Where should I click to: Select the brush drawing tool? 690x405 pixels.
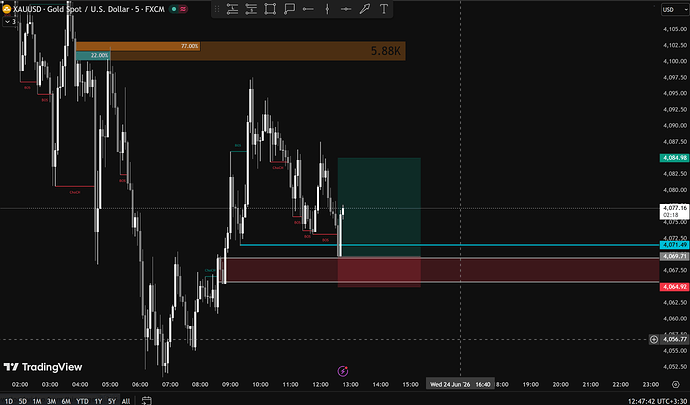click(364, 9)
